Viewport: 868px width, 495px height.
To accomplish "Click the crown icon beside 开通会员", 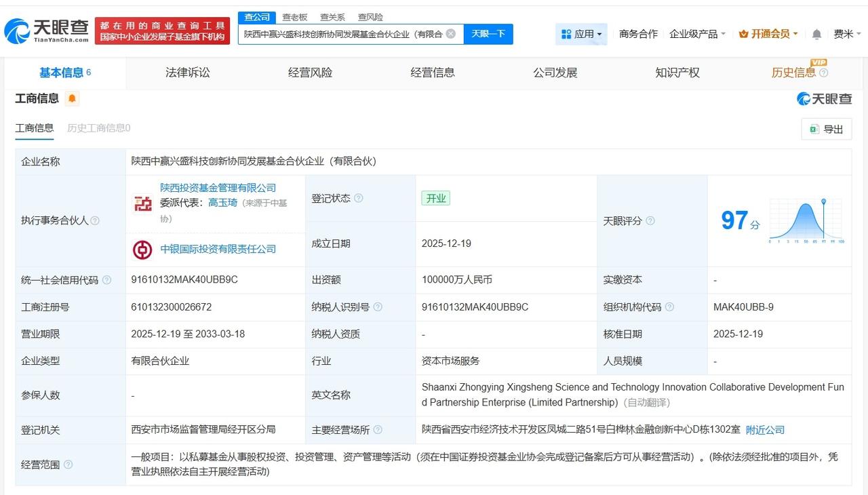I will pyautogui.click(x=743, y=33).
